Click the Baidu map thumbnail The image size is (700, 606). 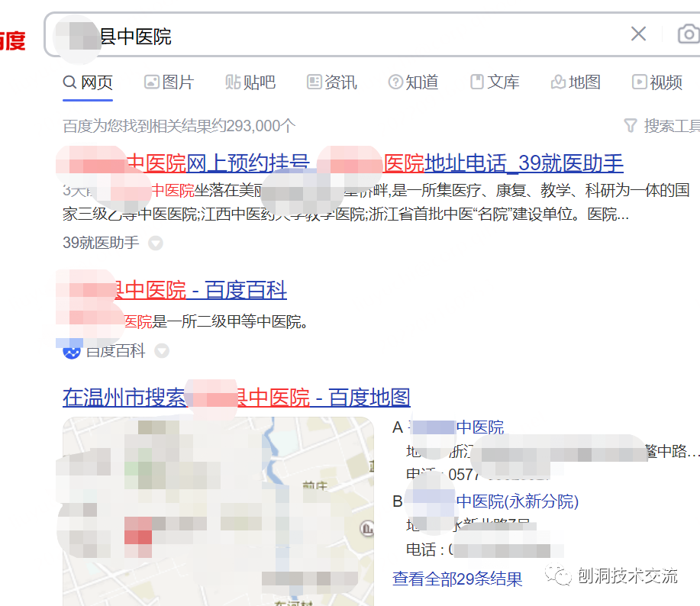tap(218, 511)
